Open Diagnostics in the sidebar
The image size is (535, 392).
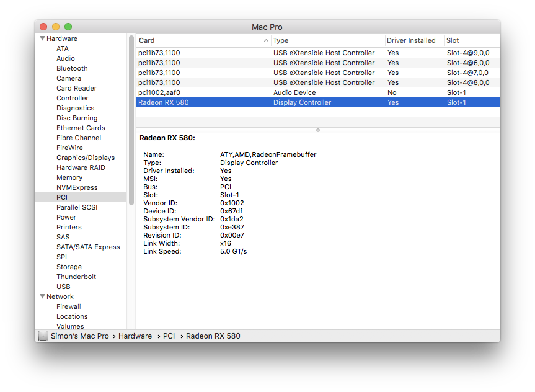pos(76,108)
